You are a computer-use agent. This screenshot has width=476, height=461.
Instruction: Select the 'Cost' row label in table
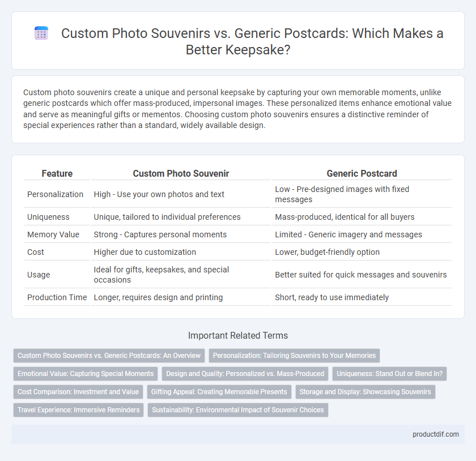click(36, 252)
